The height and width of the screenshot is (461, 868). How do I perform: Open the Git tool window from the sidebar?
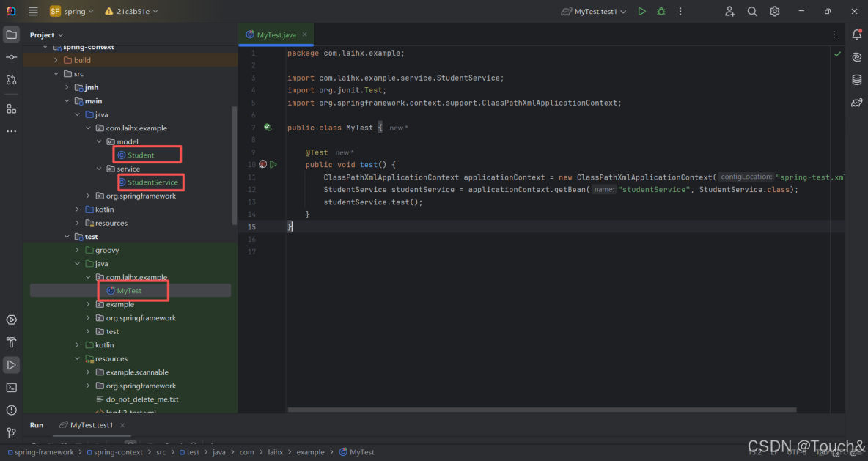click(11, 432)
